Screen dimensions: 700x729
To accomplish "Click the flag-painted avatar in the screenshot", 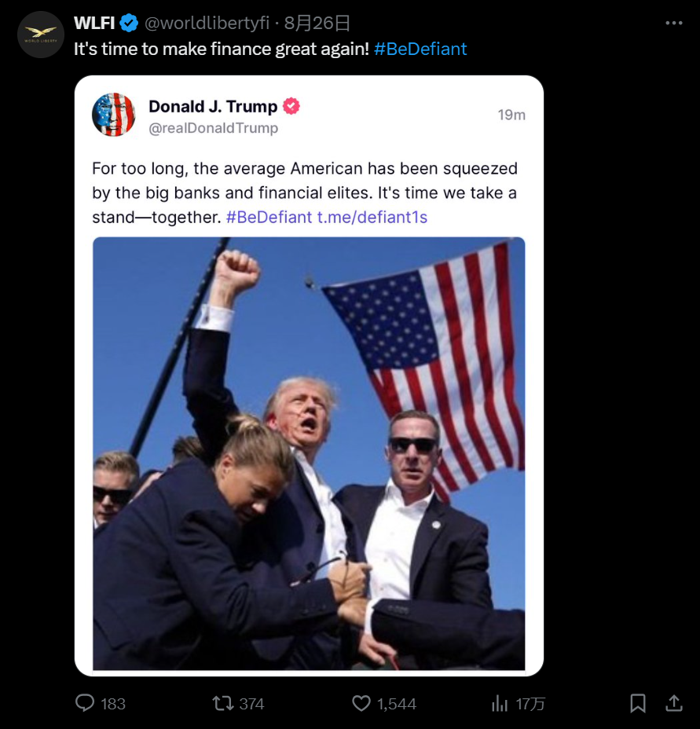I will click(113, 115).
